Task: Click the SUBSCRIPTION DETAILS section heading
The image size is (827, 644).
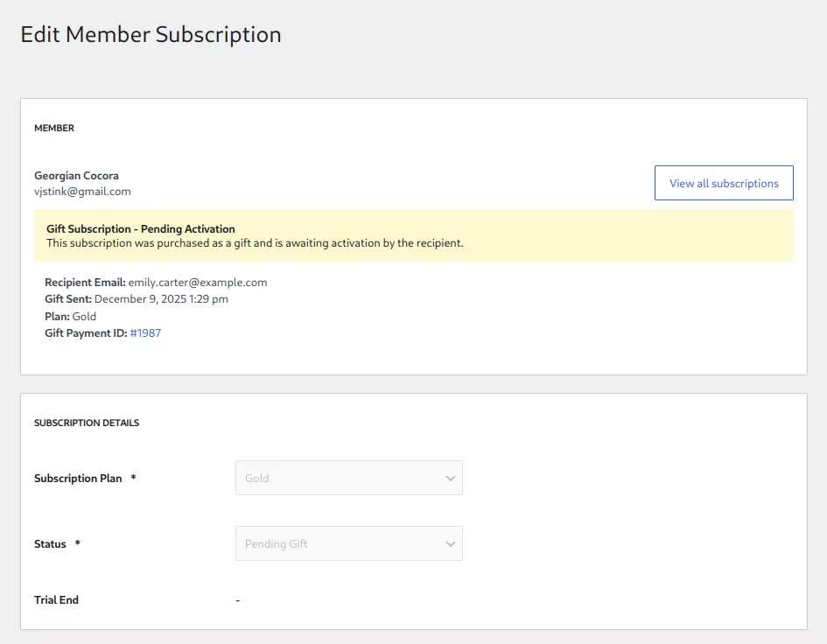Action: pyautogui.click(x=87, y=423)
